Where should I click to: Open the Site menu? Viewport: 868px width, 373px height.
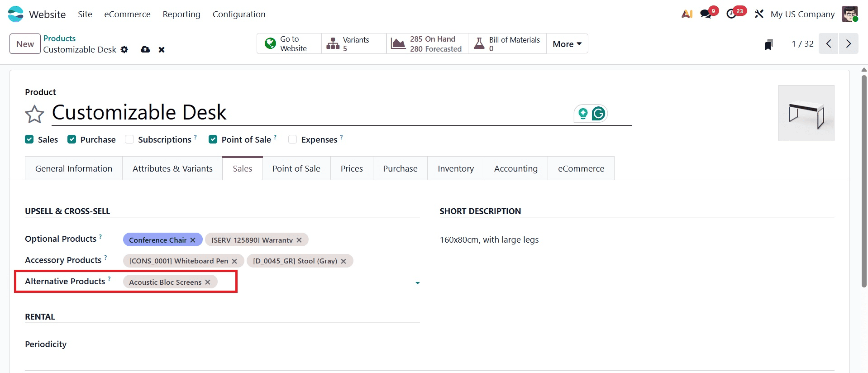(x=85, y=14)
